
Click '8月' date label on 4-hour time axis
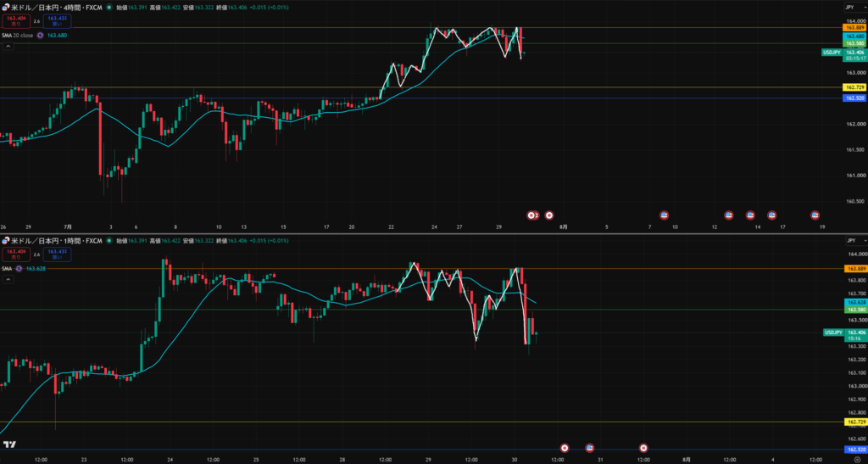563,227
